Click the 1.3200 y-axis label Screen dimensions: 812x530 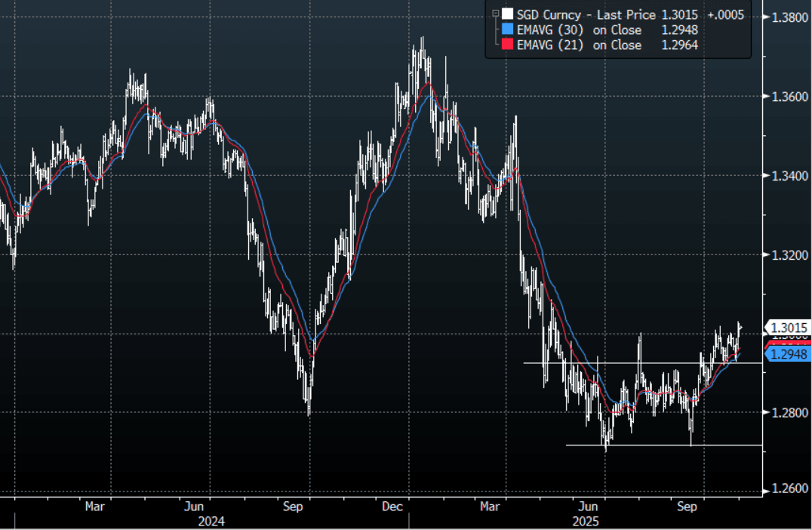[x=788, y=254]
